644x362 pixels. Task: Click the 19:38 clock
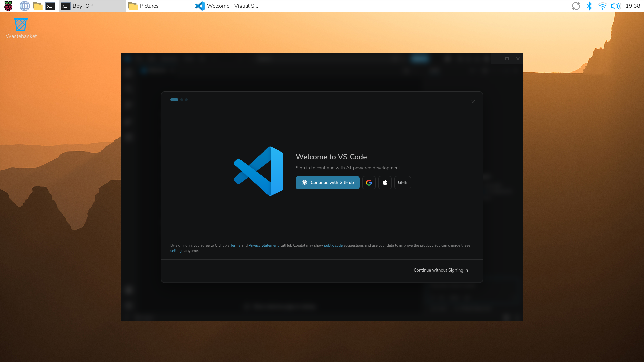coord(633,6)
